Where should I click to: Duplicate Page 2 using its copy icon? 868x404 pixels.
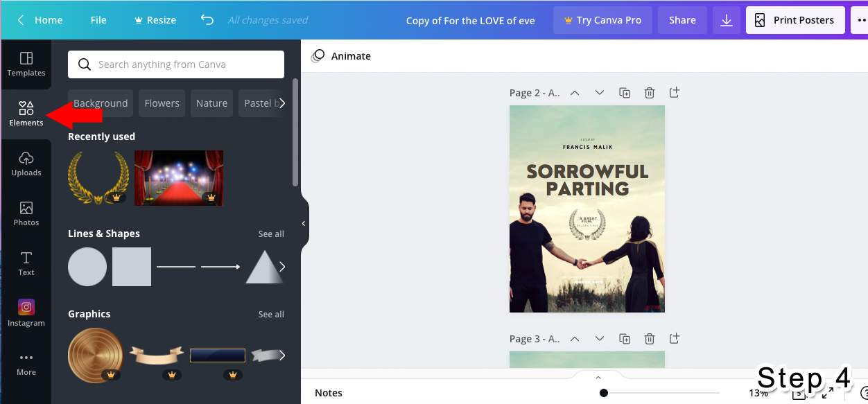(624, 92)
